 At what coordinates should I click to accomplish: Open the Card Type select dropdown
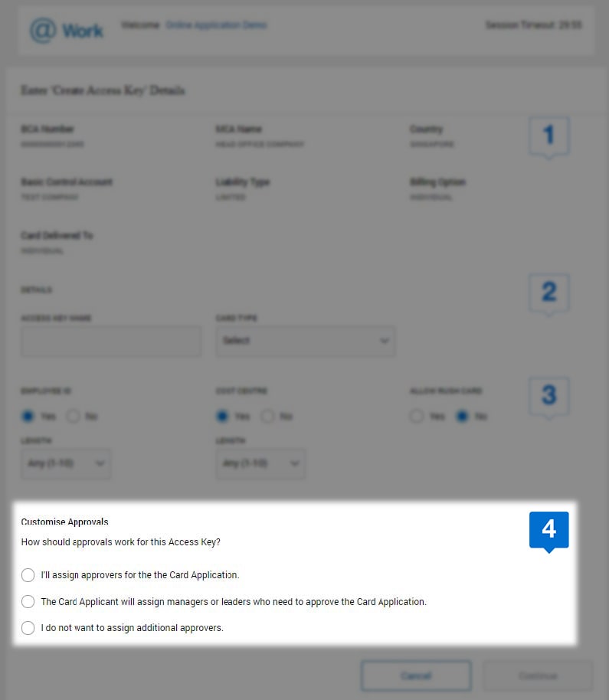pos(305,341)
